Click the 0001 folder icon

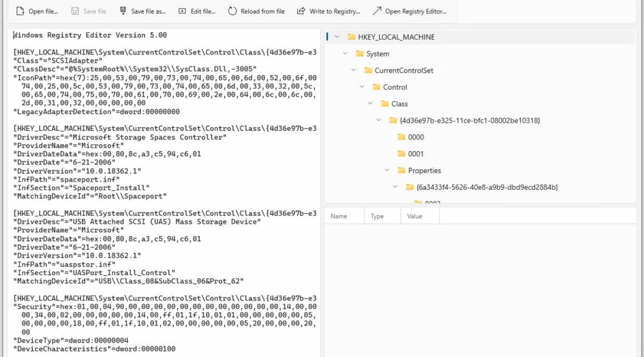point(401,154)
